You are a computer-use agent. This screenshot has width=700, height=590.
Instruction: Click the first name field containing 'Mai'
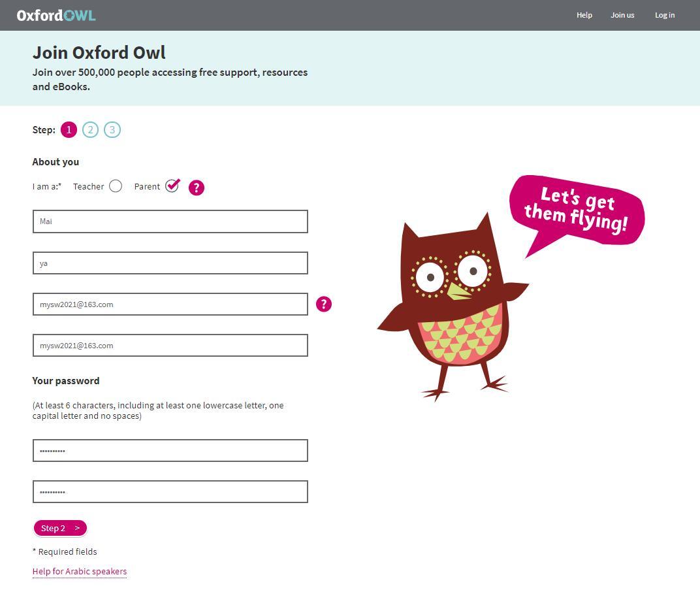(x=170, y=221)
